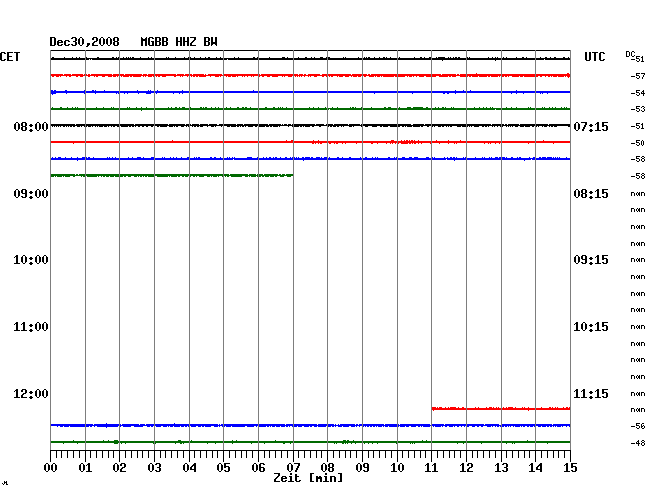Select the UTC label at top right

tap(595, 57)
